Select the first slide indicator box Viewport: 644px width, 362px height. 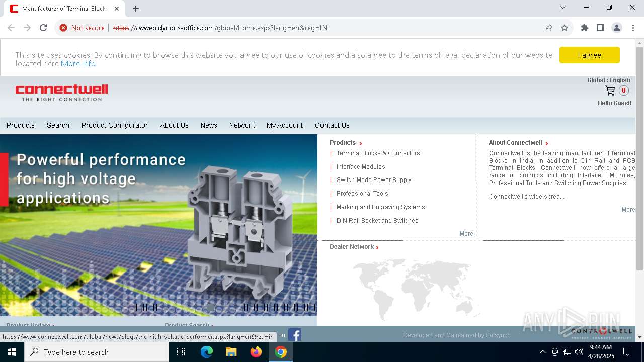click(140, 307)
